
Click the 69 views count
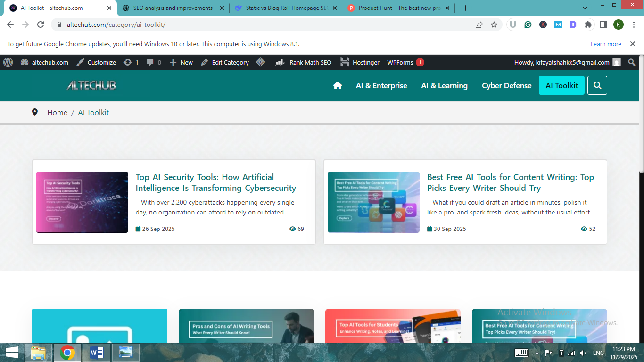(x=297, y=229)
